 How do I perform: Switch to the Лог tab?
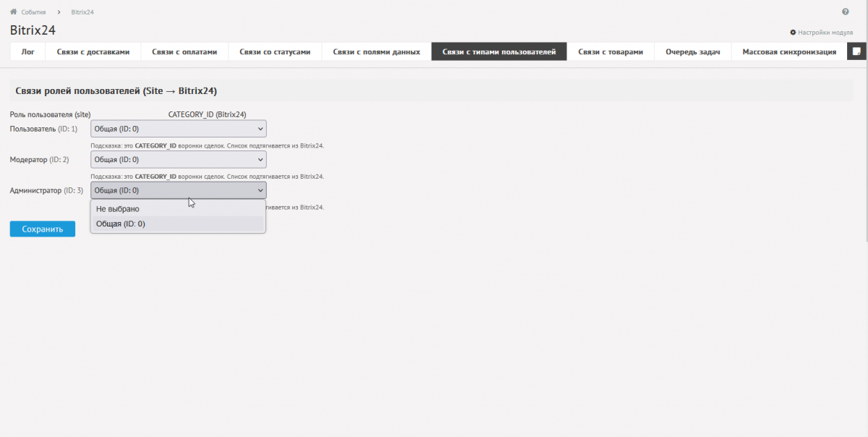coord(27,51)
